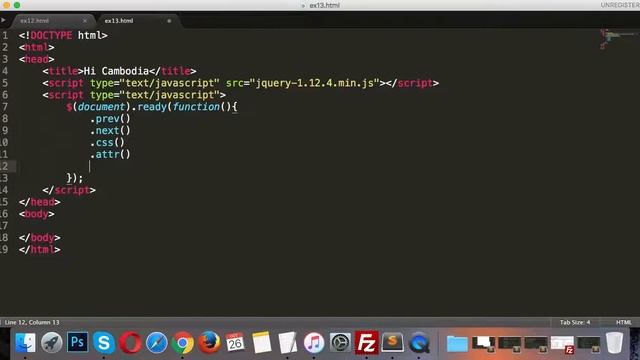Restore minimized window with FileZilla badge
640x360 pixels.
tap(562, 344)
